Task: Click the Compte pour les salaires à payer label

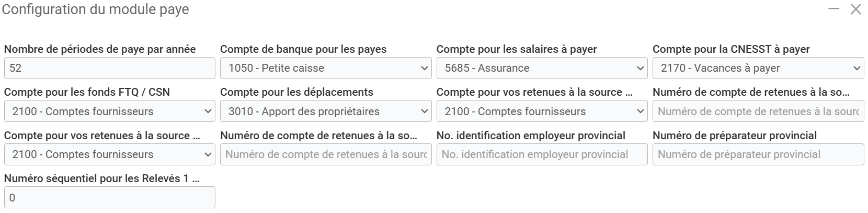Action: point(517,49)
